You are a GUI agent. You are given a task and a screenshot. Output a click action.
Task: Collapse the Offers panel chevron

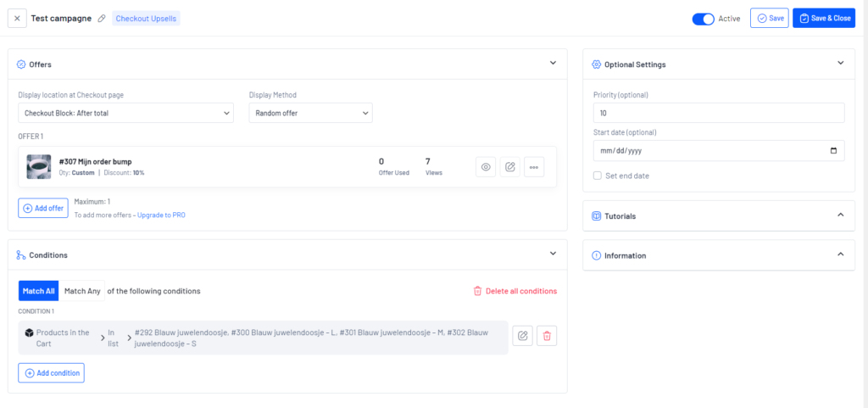coord(553,63)
